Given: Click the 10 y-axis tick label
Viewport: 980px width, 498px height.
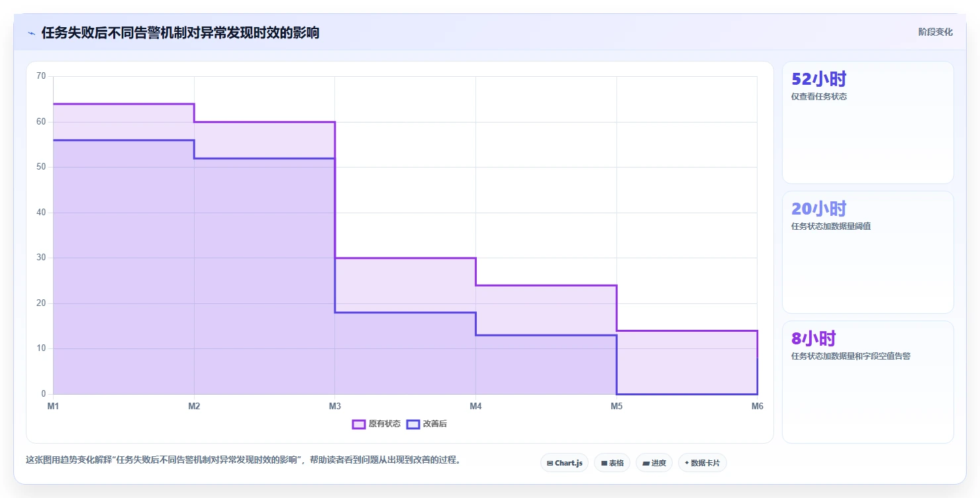Looking at the screenshot, I should click(41, 348).
